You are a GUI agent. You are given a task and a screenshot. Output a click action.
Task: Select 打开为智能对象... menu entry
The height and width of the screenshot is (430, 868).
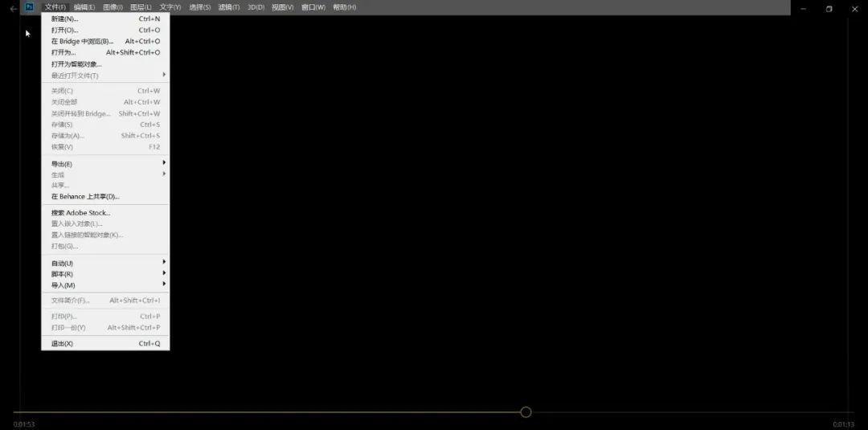76,64
